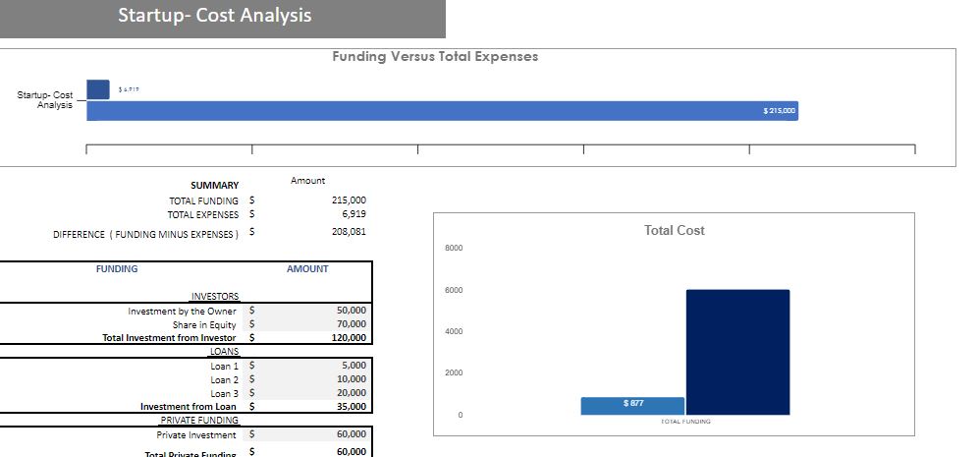Screen dimensions: 980x457
Task: Edit the Private Investment amount 60,000
Action: pos(352,433)
